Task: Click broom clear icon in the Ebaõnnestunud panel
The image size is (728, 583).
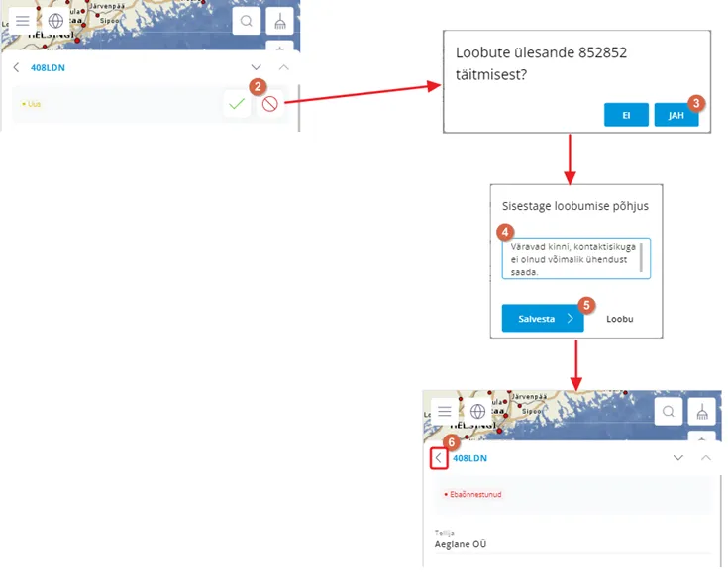Action: (702, 411)
